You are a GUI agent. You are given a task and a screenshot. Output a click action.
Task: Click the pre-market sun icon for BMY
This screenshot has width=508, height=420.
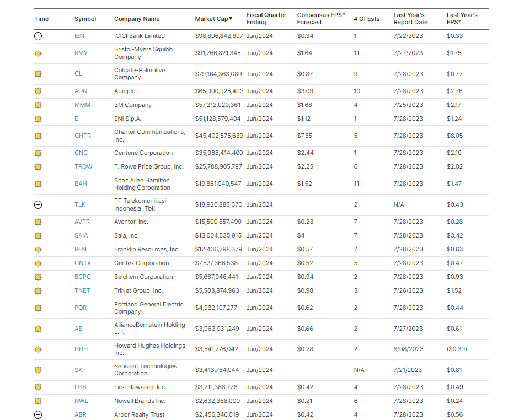(x=38, y=53)
